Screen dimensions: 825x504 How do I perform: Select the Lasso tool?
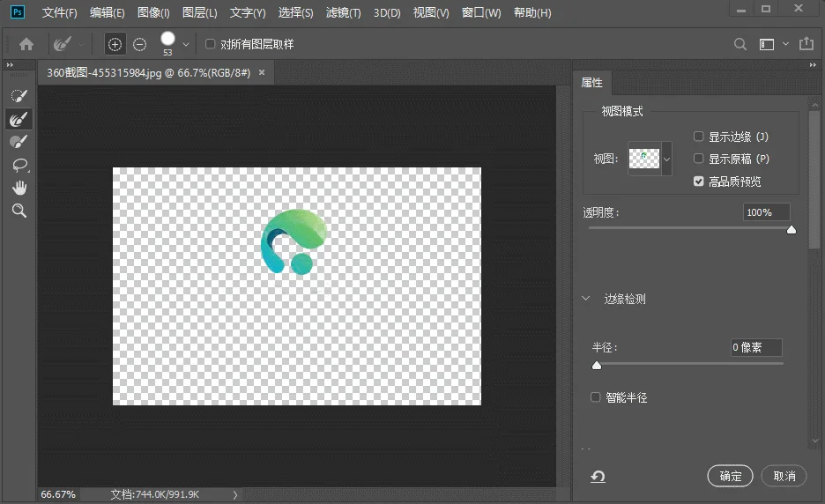[x=19, y=165]
